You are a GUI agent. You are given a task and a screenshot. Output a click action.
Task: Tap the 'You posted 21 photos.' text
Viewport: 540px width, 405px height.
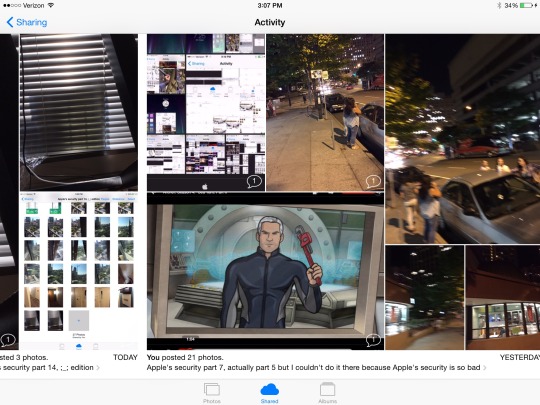pos(185,357)
